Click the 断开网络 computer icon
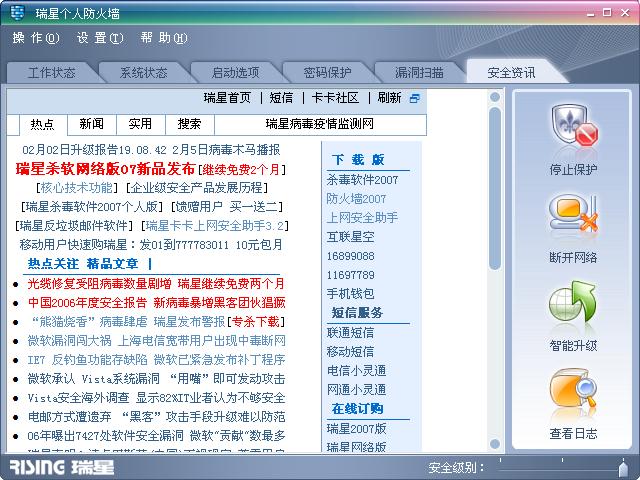 click(x=573, y=215)
